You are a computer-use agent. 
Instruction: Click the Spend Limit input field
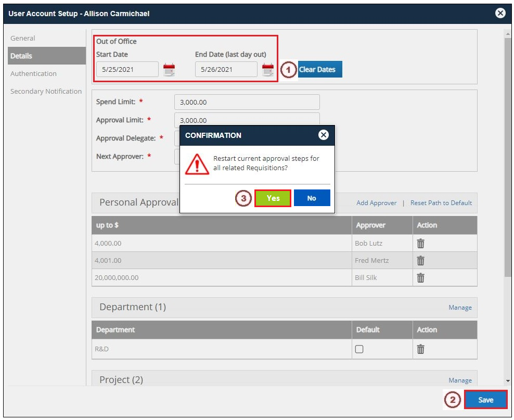(247, 103)
